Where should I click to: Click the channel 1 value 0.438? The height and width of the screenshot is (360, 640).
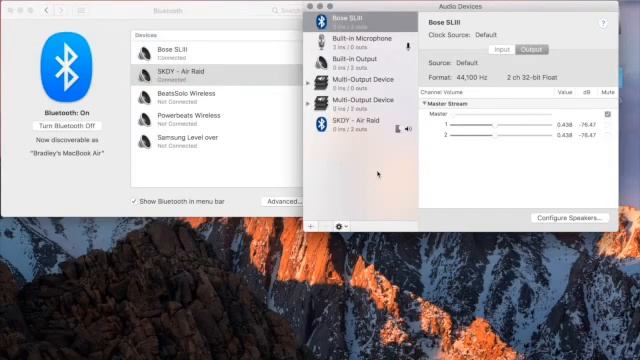click(x=564, y=124)
